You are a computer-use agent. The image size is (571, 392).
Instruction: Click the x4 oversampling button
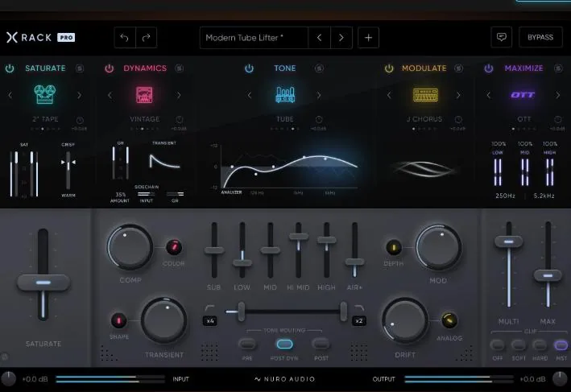tap(209, 321)
